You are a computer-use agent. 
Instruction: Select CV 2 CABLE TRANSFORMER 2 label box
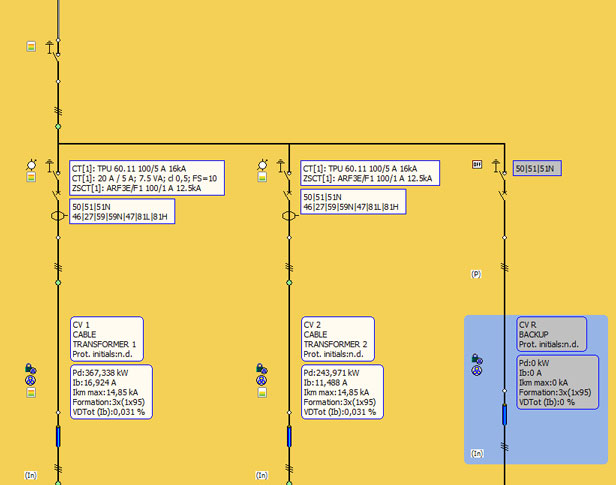(x=337, y=339)
